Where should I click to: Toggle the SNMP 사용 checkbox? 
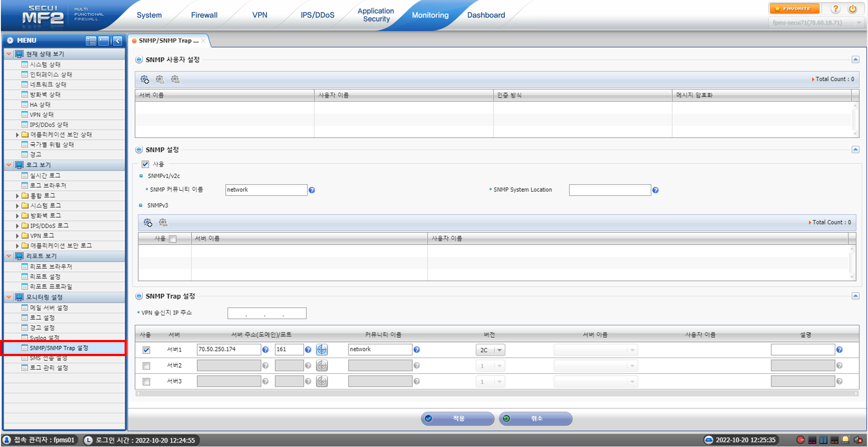pyautogui.click(x=145, y=164)
